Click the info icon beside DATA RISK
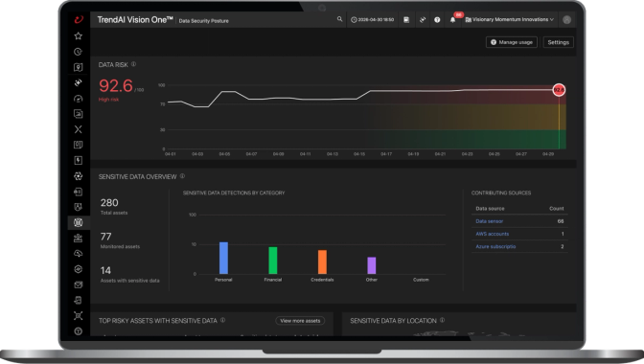644x364 pixels. pos(133,64)
